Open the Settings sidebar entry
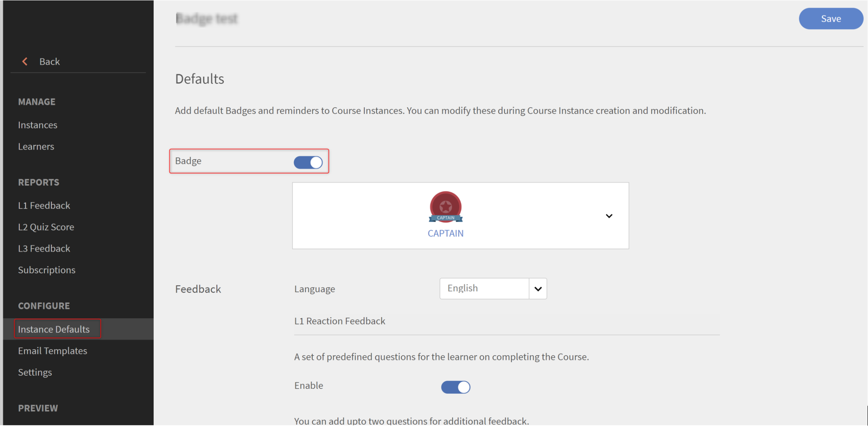 tap(35, 372)
